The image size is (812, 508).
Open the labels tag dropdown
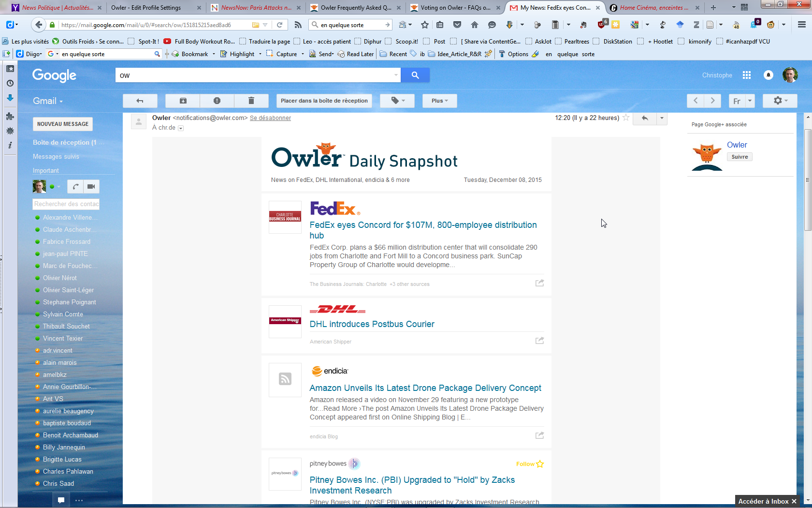(398, 101)
